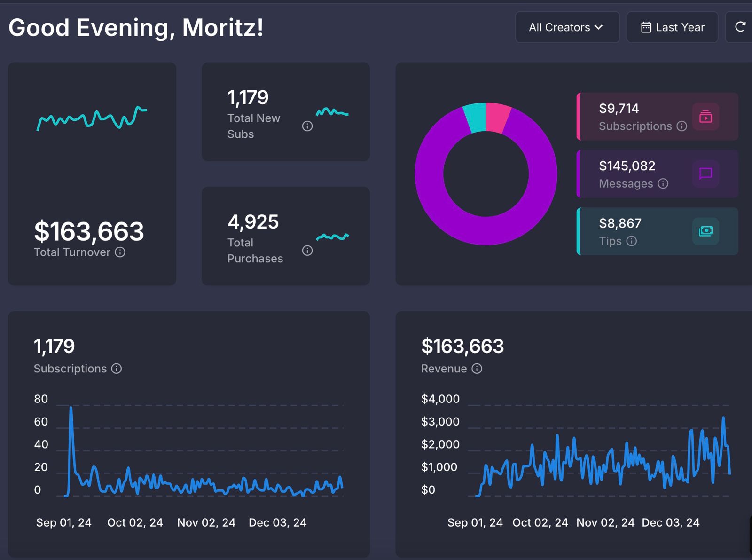
Task: Click the info icon next to Total Purchases
Action: pos(307,250)
